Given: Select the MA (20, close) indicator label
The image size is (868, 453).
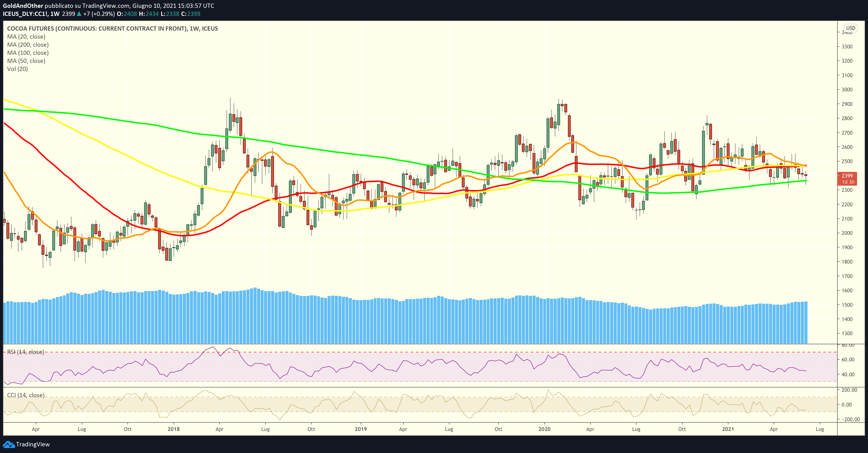Looking at the screenshot, I should pos(26,37).
